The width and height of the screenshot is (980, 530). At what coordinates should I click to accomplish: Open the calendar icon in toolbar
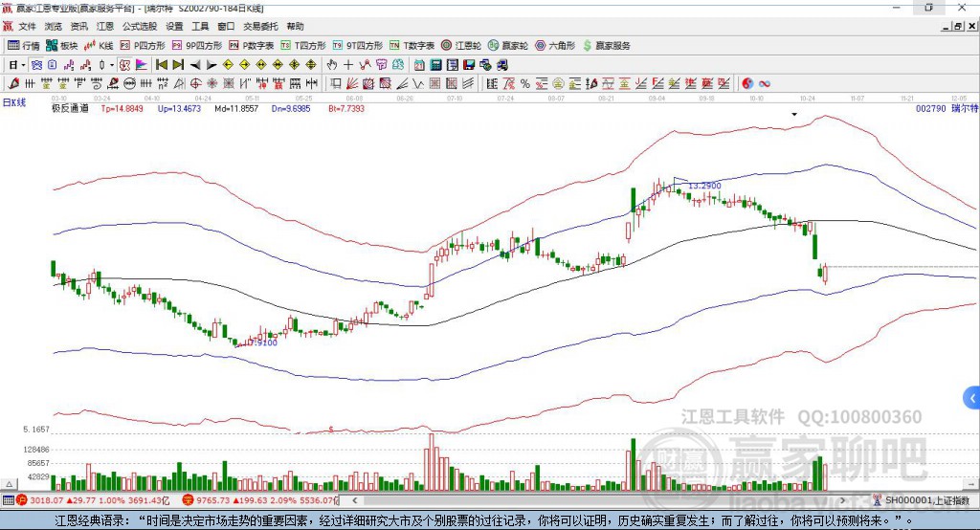(x=419, y=65)
